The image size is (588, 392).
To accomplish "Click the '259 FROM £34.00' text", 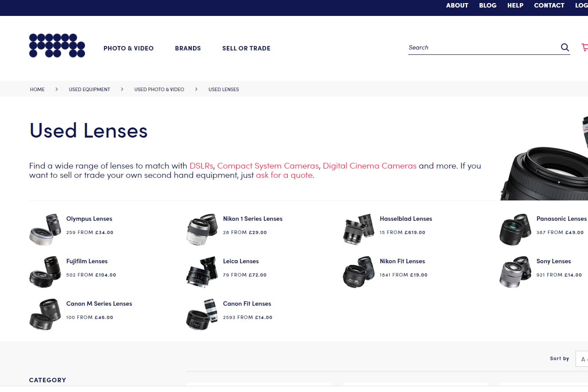I will click(x=90, y=232).
